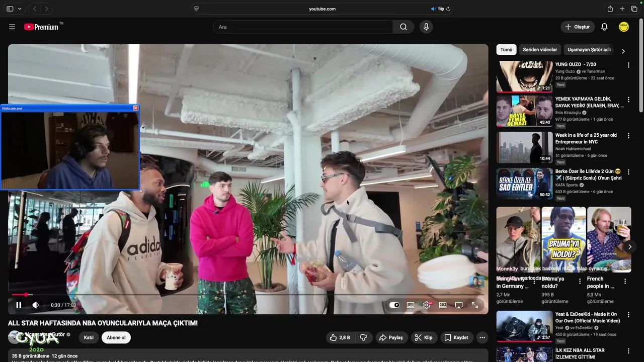Viewport: 644px width, 362px height.
Task: Mute tab audio in address bar
Action: (x=433, y=9)
